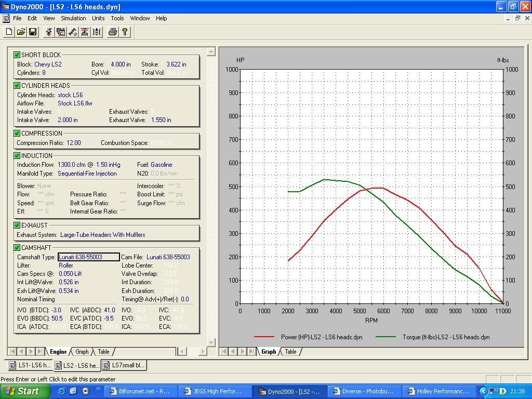Open the Tools menu
532x399 pixels.
click(117, 18)
